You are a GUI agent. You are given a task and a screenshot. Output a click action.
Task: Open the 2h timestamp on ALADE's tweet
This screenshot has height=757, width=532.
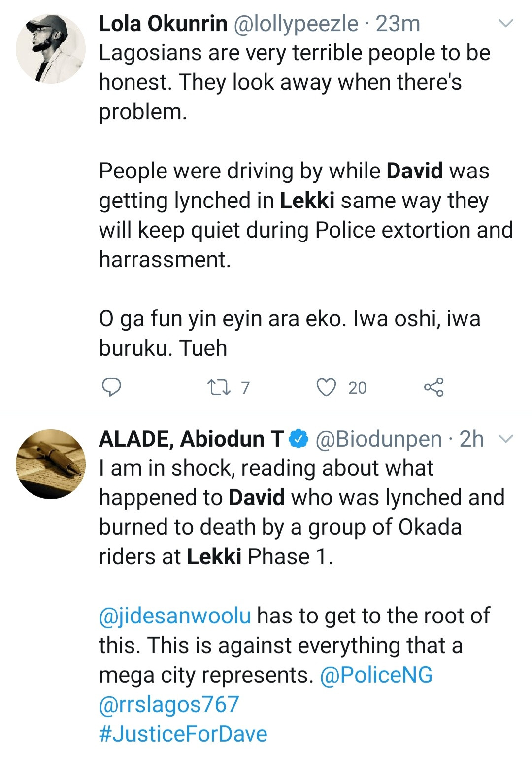pyautogui.click(x=471, y=438)
